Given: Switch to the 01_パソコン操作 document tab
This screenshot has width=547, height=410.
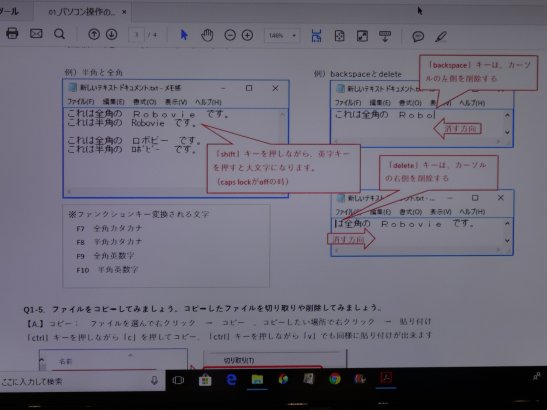Looking at the screenshot, I should click(x=82, y=12).
